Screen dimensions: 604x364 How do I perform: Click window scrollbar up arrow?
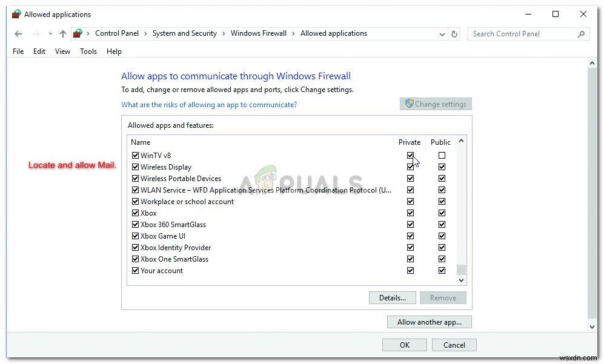[592, 63]
